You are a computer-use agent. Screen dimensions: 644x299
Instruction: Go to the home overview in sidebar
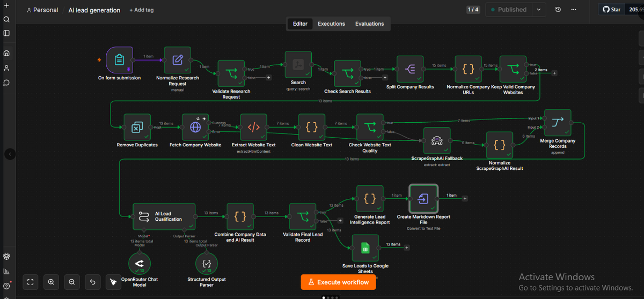point(6,53)
